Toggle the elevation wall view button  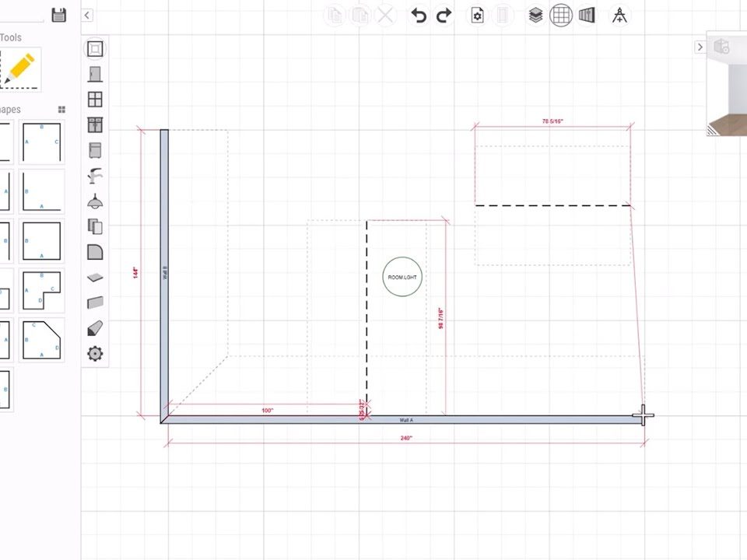tap(587, 16)
